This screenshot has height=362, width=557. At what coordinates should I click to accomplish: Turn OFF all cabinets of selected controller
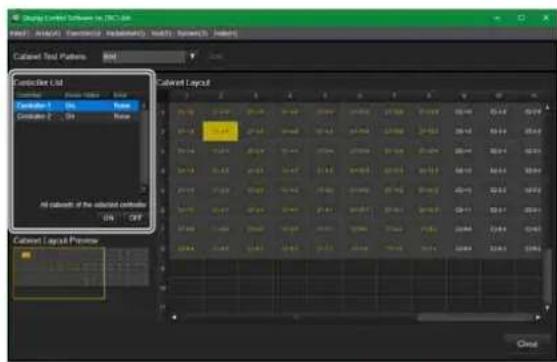135,218
